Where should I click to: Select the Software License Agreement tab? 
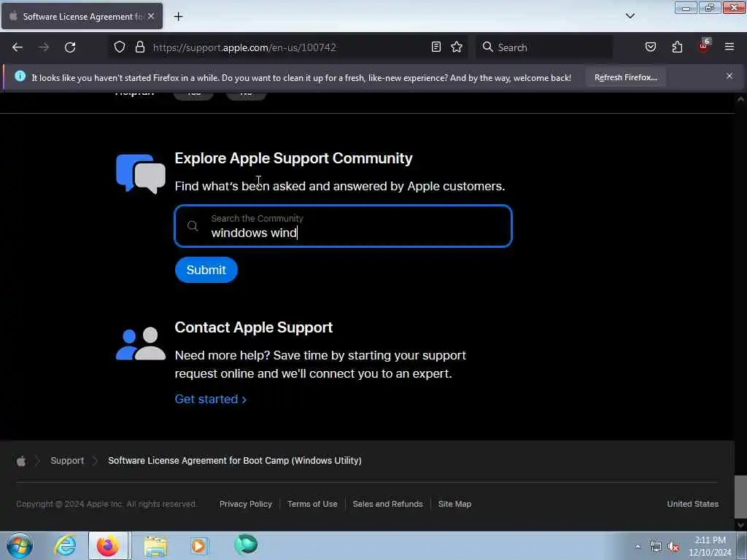(x=82, y=16)
